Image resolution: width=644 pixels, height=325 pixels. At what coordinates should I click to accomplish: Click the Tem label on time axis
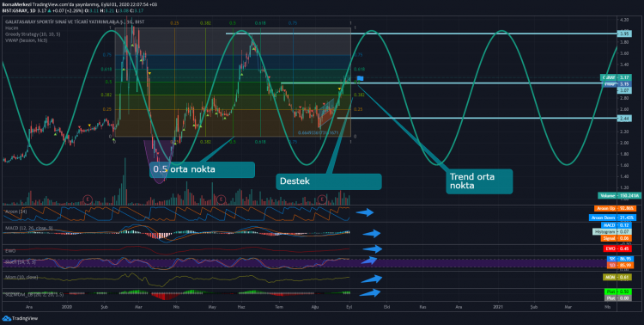[x=279, y=306]
